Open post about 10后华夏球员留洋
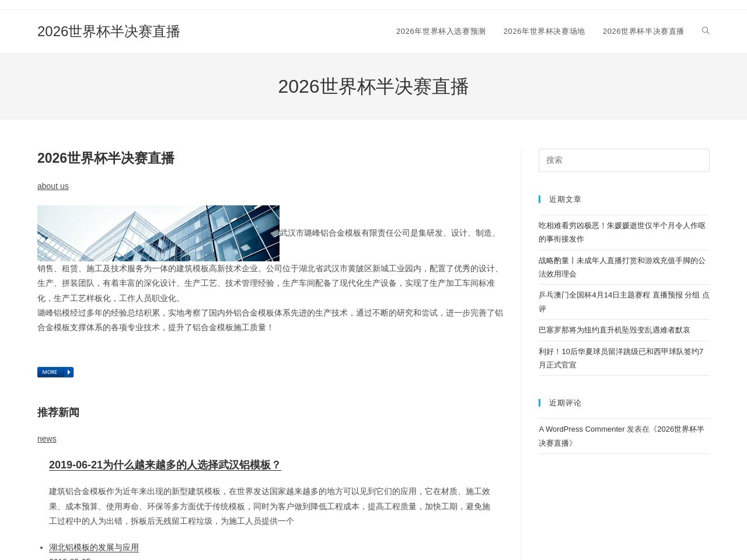Viewport: 747px width, 560px height. pyautogui.click(x=621, y=358)
